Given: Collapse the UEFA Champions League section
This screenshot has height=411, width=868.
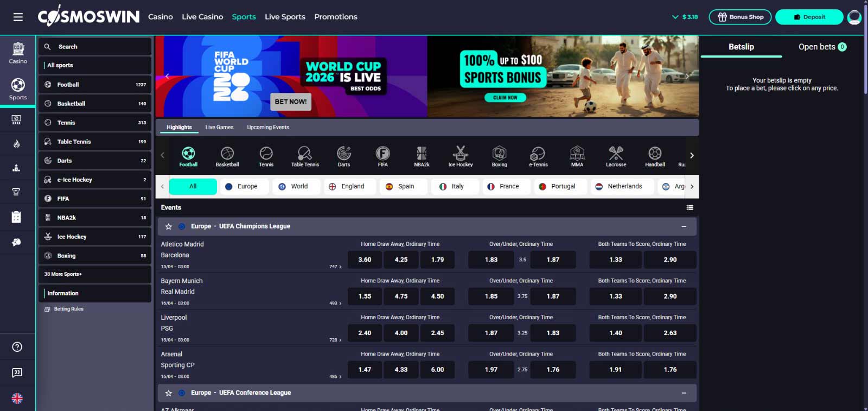Looking at the screenshot, I should pos(684,226).
